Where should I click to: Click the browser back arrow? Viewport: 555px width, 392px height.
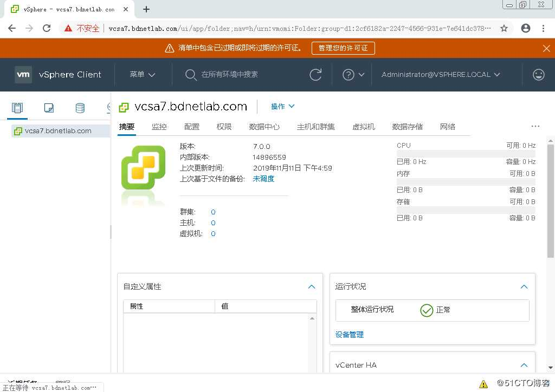coord(12,28)
